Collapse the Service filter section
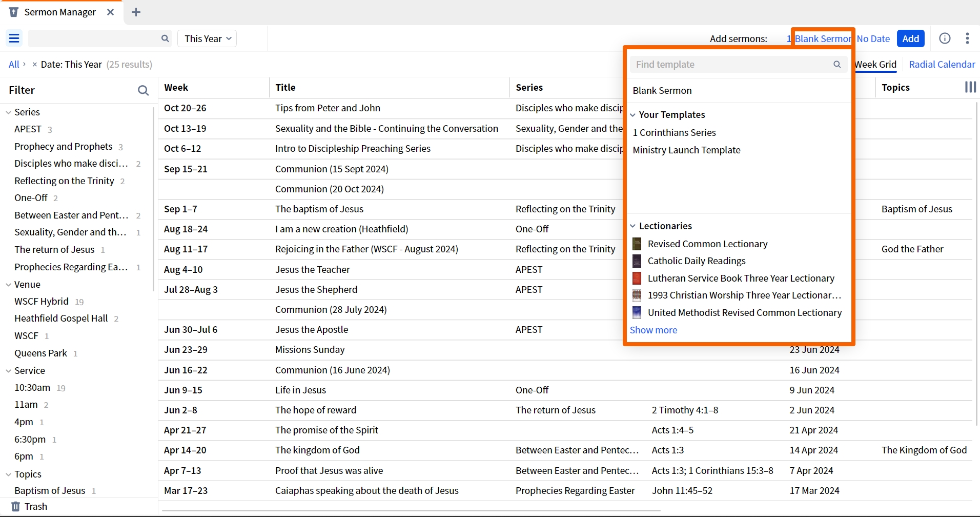Viewport: 980px width, 517px height. (8, 371)
